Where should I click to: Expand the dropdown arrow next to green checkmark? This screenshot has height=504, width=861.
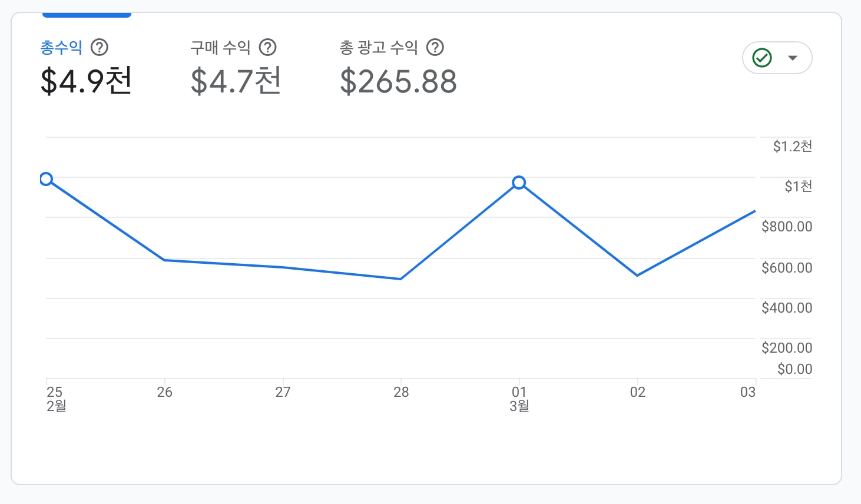pos(793,58)
